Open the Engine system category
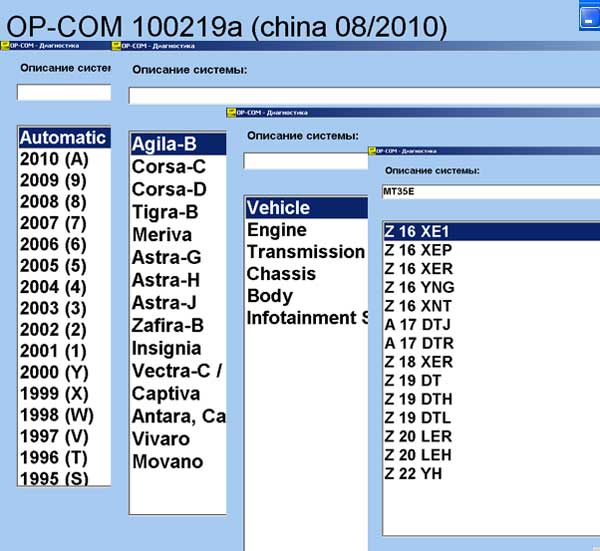The image size is (600, 551). pos(276,230)
